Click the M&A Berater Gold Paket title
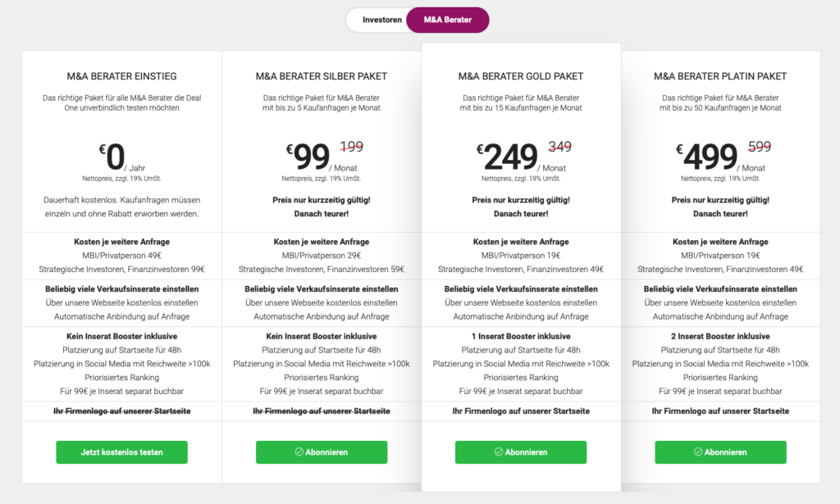The height and width of the screenshot is (504, 840). (x=521, y=76)
